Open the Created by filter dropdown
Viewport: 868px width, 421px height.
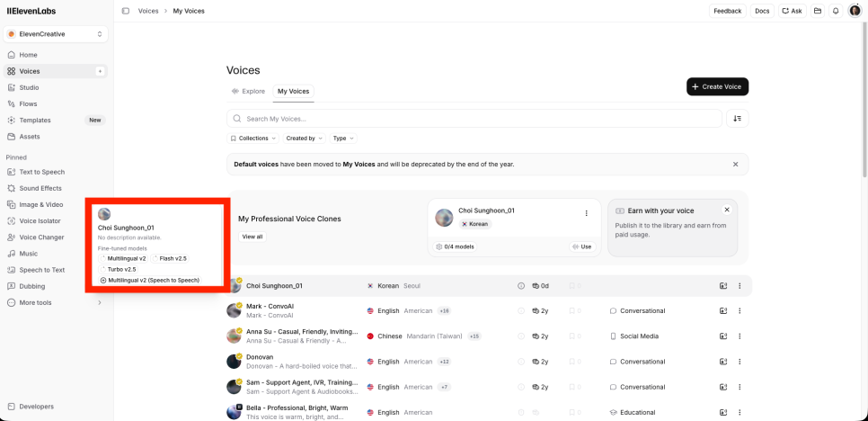305,139
